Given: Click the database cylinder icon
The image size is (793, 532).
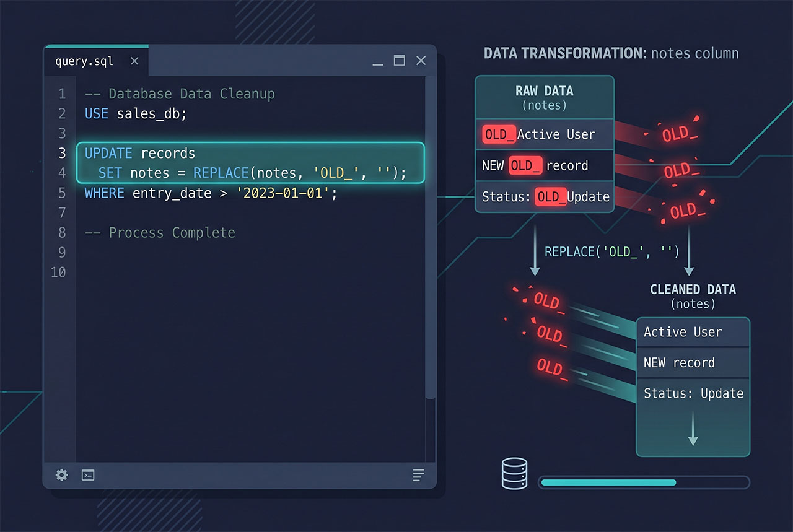Looking at the screenshot, I should point(514,474).
